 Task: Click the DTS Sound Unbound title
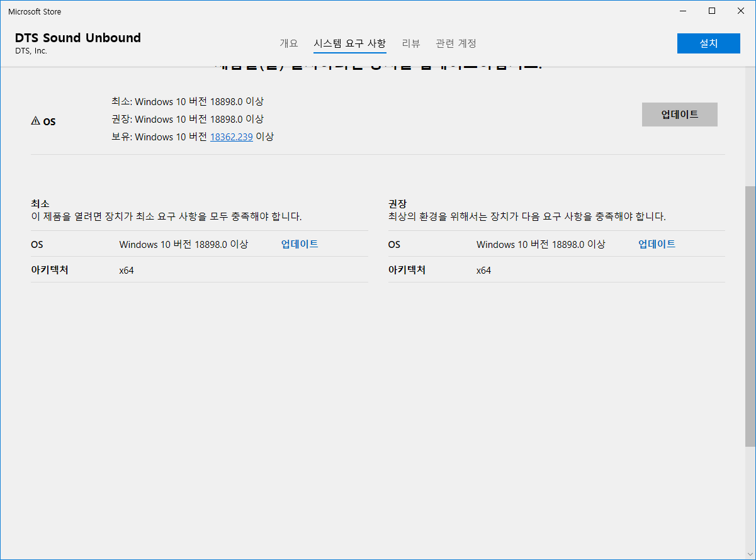[x=78, y=38]
